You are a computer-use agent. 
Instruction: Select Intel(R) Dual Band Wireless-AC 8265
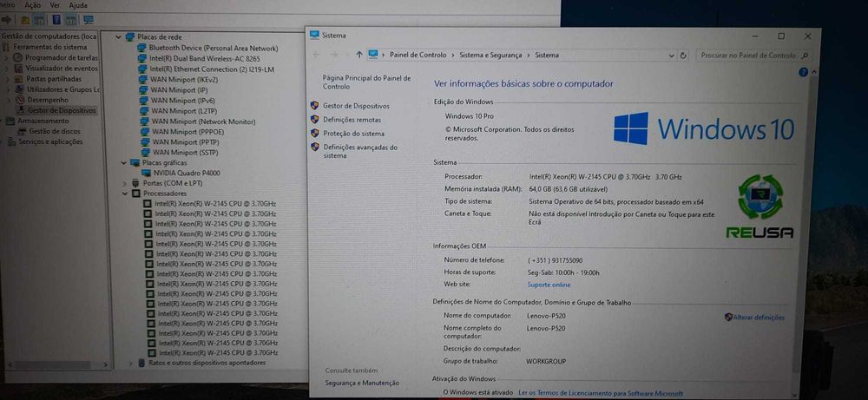pyautogui.click(x=204, y=59)
